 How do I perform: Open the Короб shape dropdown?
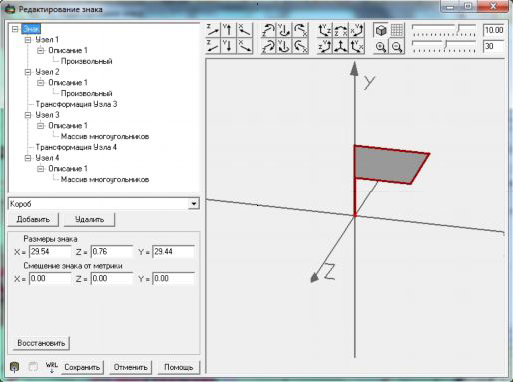click(194, 204)
